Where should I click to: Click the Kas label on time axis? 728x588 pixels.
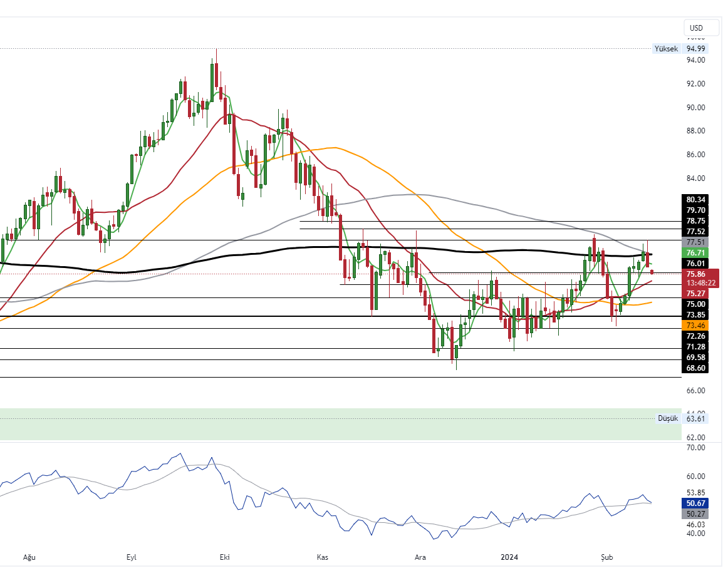[x=323, y=557]
